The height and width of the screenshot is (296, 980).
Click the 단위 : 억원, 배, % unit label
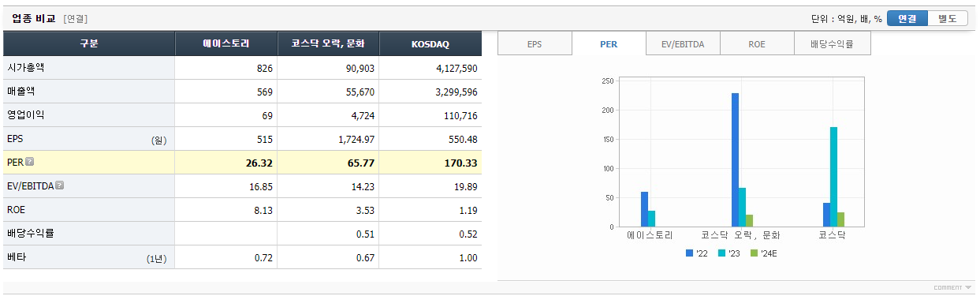[x=846, y=18]
